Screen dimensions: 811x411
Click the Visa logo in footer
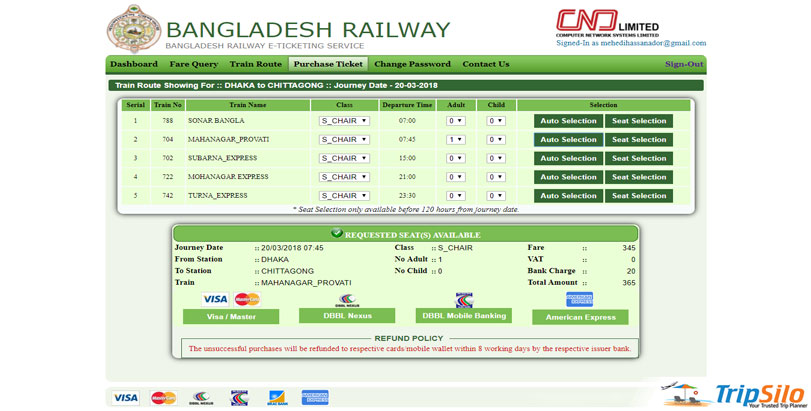point(126,398)
